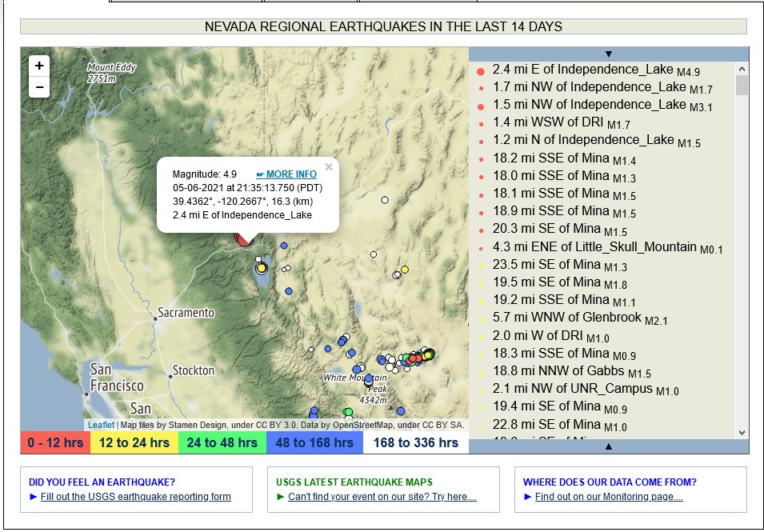Select the 12 to 24 hrs legend swatch
The height and width of the screenshot is (532, 764).
[134, 443]
